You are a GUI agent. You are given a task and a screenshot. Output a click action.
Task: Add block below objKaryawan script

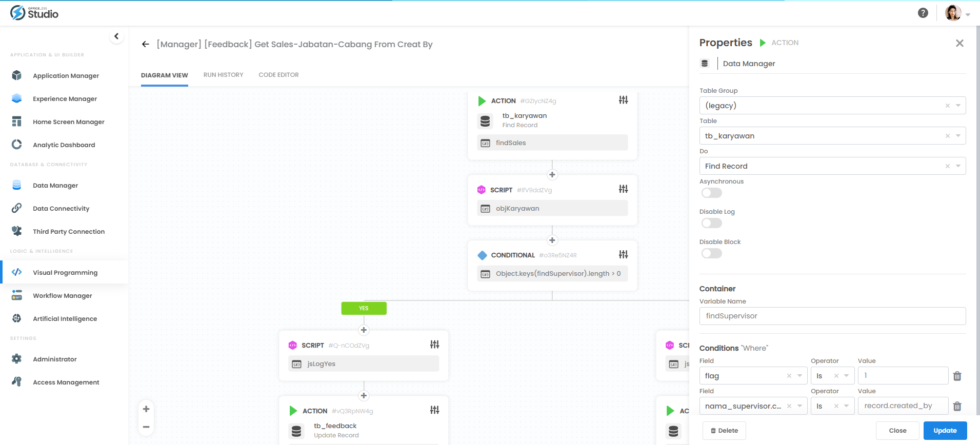pos(552,240)
